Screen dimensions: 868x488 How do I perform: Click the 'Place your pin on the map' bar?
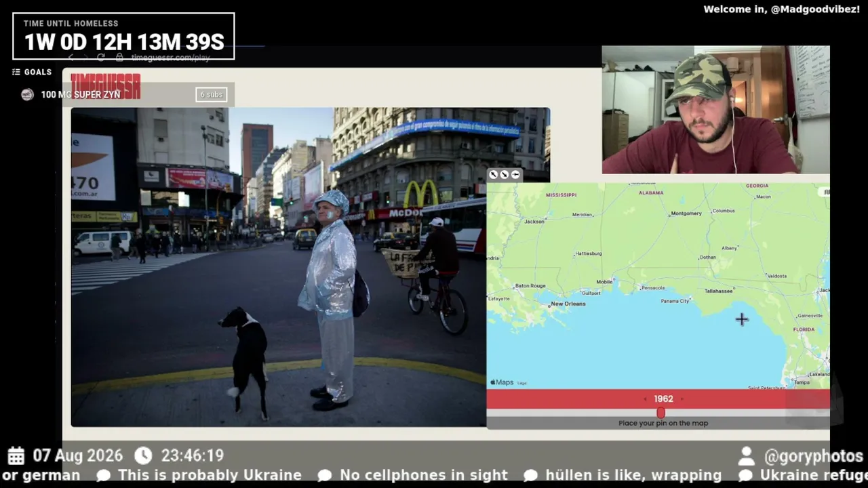(658, 423)
